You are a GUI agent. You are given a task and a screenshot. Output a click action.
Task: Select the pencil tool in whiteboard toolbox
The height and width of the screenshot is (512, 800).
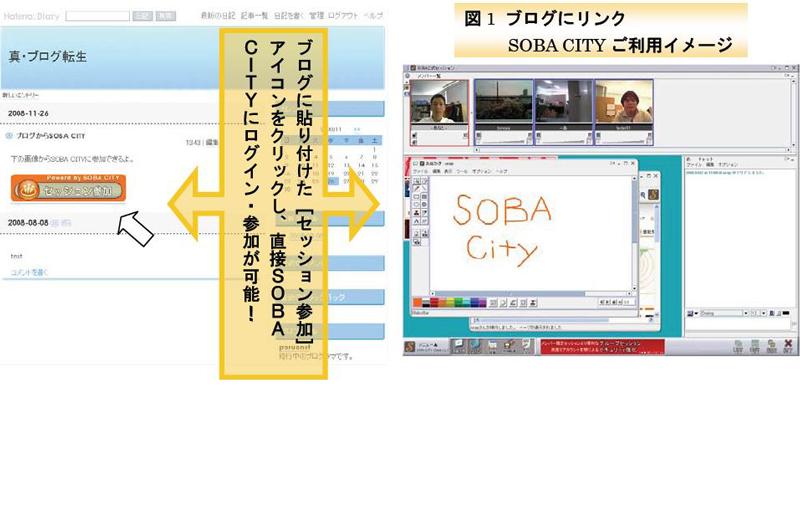[417, 189]
